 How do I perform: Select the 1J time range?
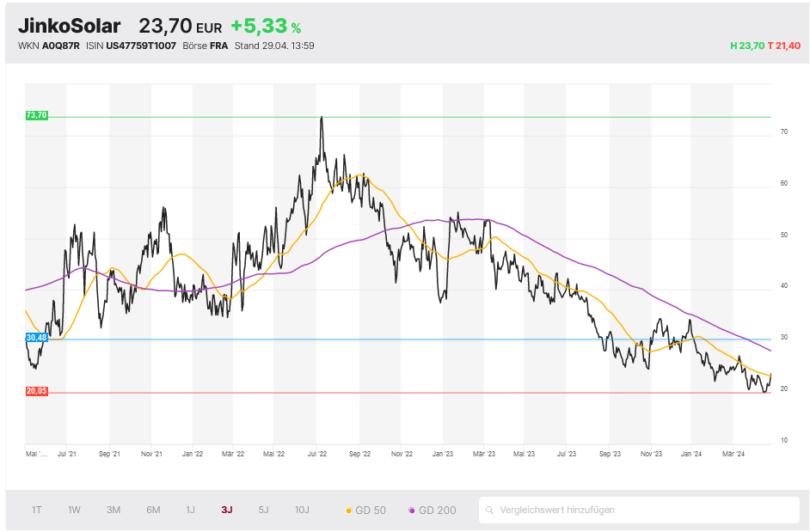pos(191,510)
